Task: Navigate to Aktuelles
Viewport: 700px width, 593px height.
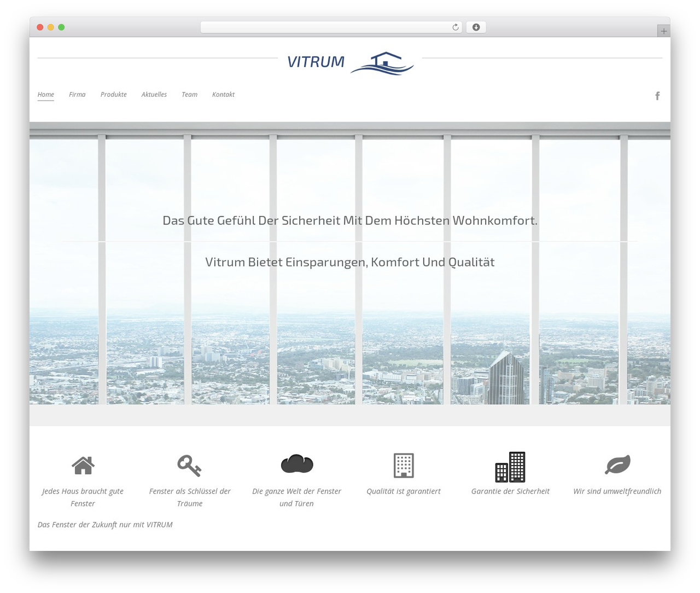Action: tap(154, 95)
